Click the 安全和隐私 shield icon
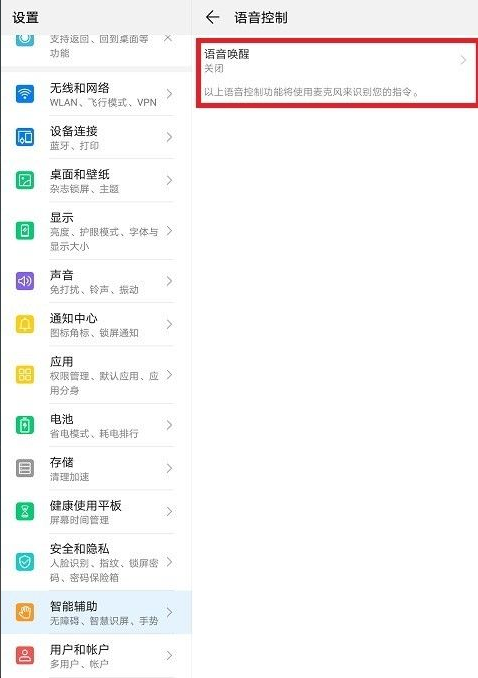 (x=25, y=562)
